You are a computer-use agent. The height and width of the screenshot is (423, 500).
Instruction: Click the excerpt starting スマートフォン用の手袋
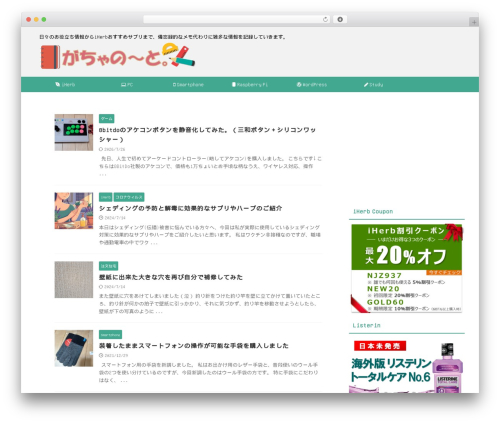209,372
